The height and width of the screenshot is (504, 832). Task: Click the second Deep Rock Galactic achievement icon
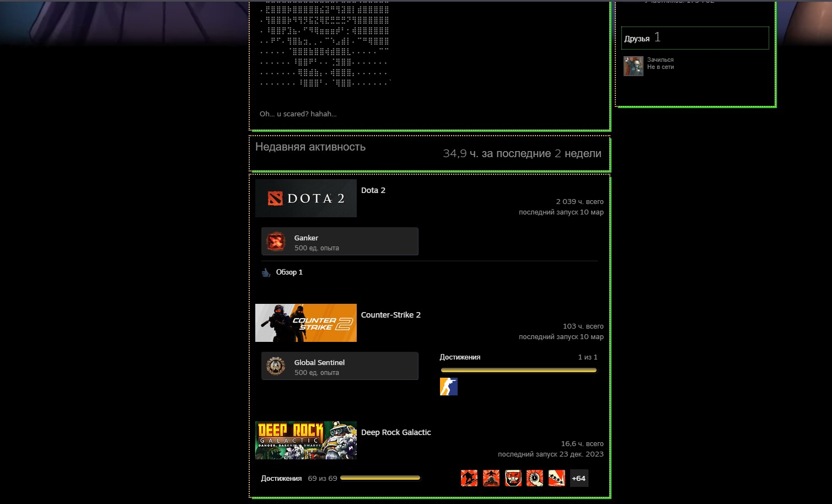tap(491, 478)
